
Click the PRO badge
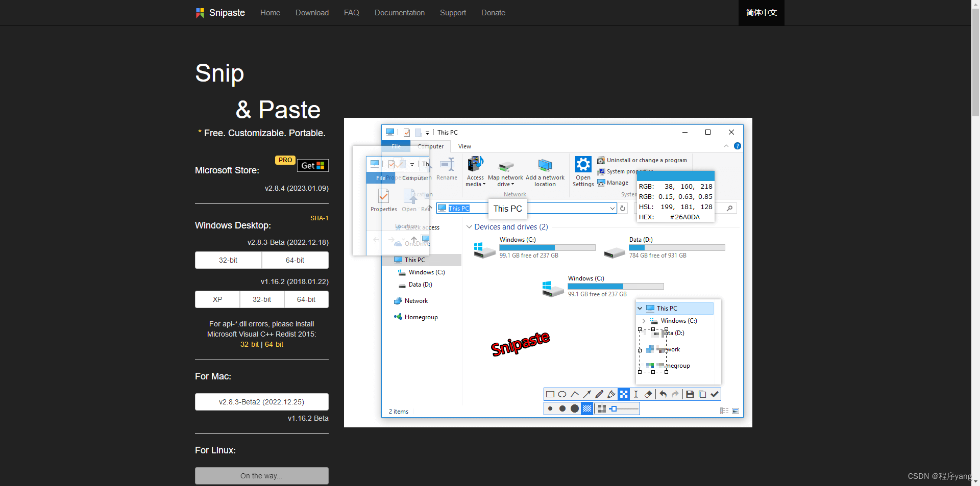click(285, 160)
